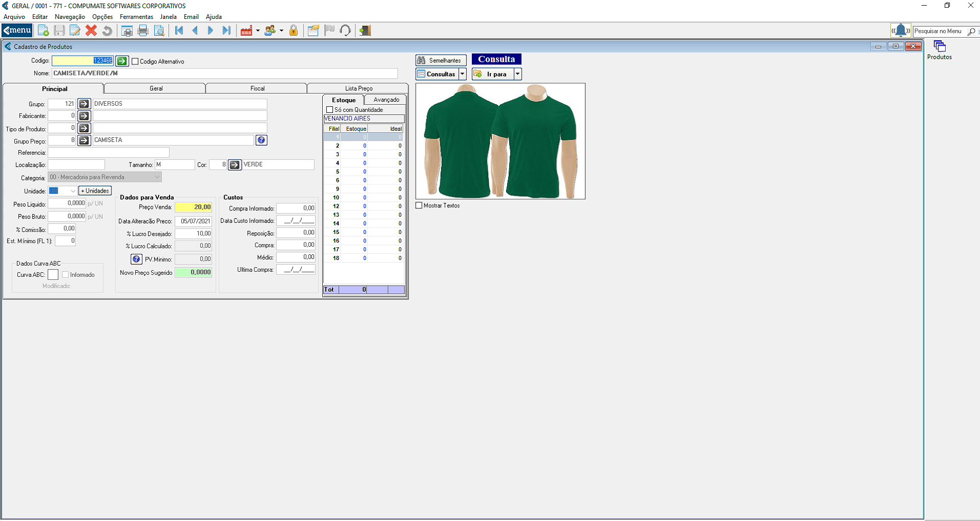Viewport: 980px width, 521px height.
Task: Go to the last record
Action: (226, 31)
